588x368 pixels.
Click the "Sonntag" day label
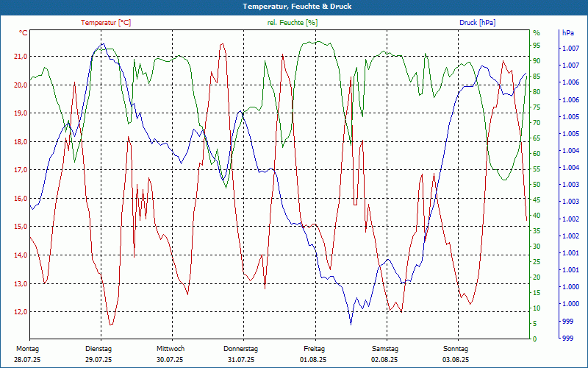(x=456, y=349)
